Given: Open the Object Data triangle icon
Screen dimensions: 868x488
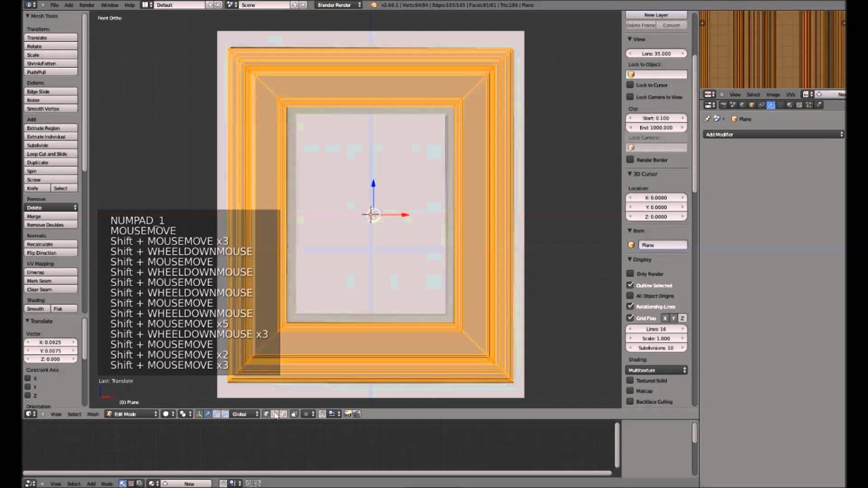Looking at the screenshot, I should tap(780, 105).
